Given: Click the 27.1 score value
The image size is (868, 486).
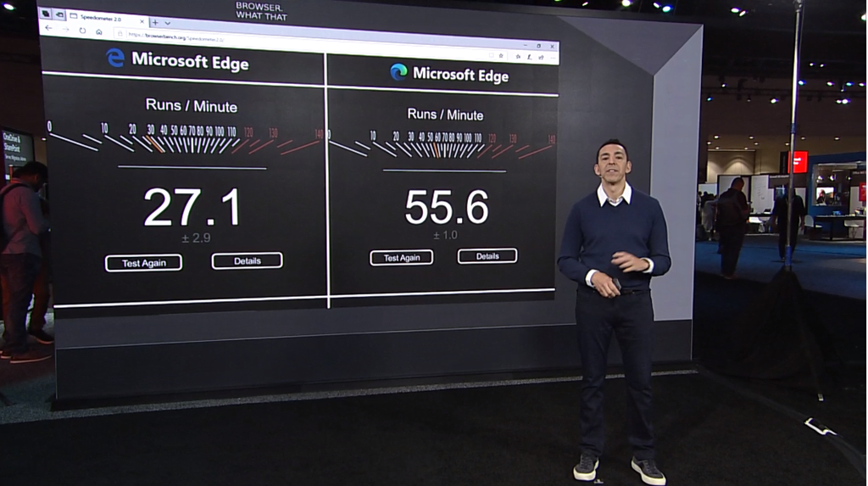Looking at the screenshot, I should click(192, 207).
